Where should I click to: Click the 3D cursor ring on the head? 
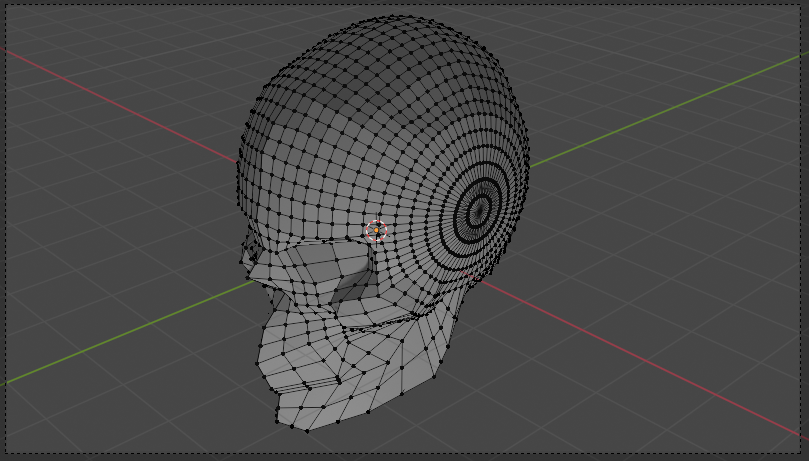[376, 231]
